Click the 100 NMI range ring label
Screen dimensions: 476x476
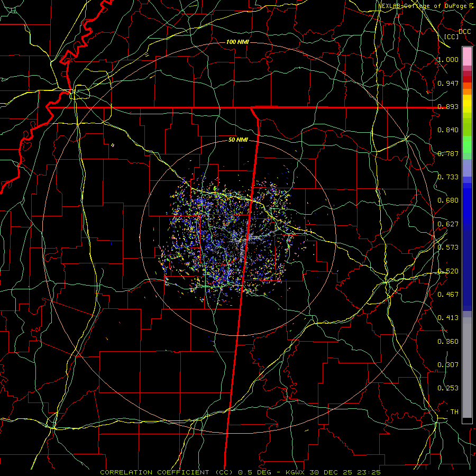point(237,42)
